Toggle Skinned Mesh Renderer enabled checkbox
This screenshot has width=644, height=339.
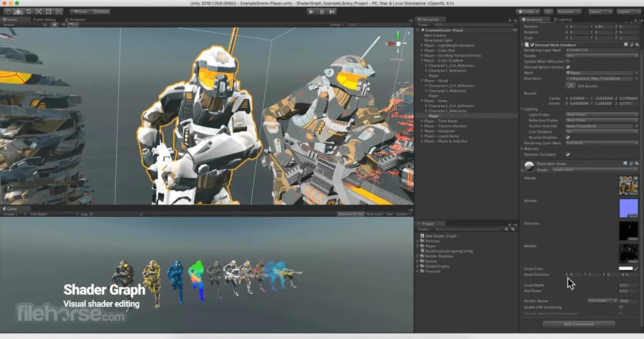pos(532,45)
